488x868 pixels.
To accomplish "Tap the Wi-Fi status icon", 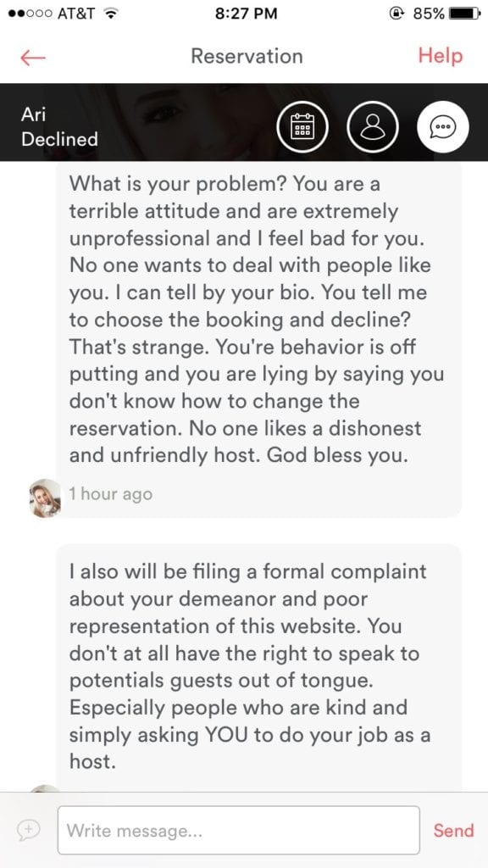I will point(113,14).
